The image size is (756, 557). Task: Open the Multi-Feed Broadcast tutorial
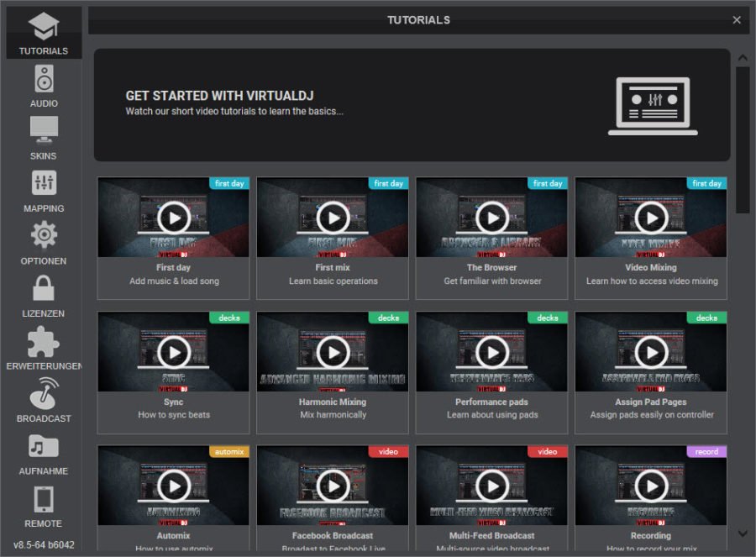coord(491,486)
